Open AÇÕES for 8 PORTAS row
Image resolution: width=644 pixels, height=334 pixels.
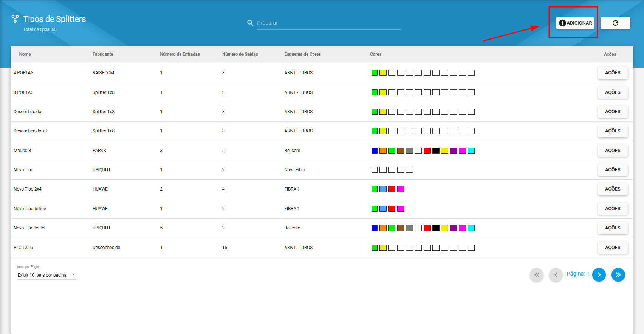point(613,92)
